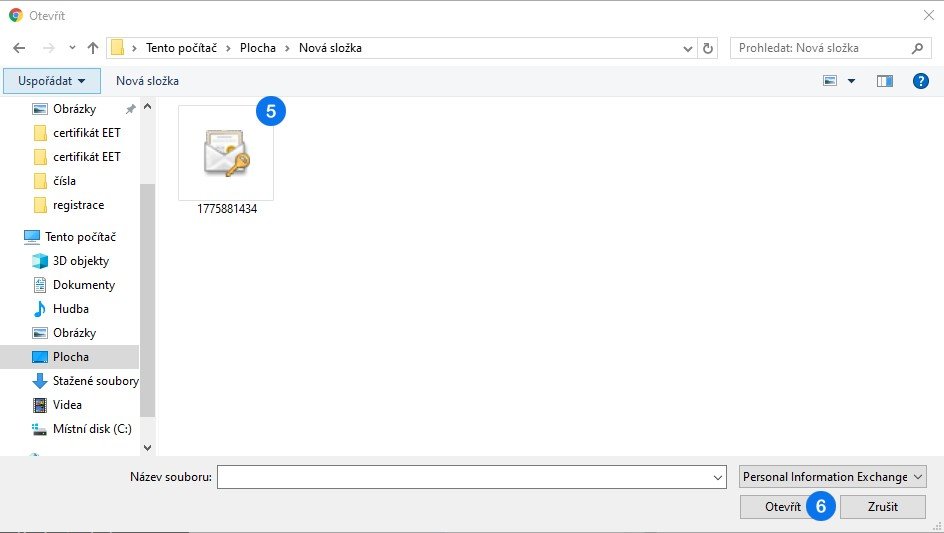The image size is (944, 533).
Task: Click the Chrome icon in the title bar
Action: (x=16, y=16)
